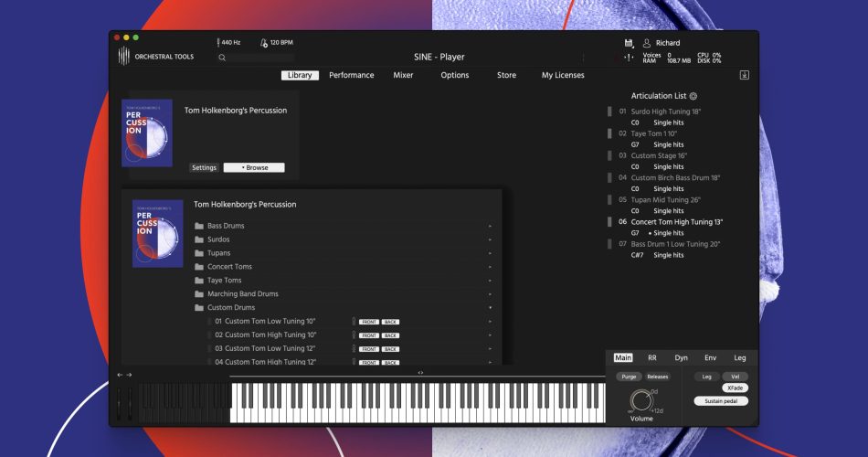Screen dimensions: 868x457
Task: Toggle FRONT mic on 03 Custom Tom Low Tuning 12"
Action: click(369, 349)
